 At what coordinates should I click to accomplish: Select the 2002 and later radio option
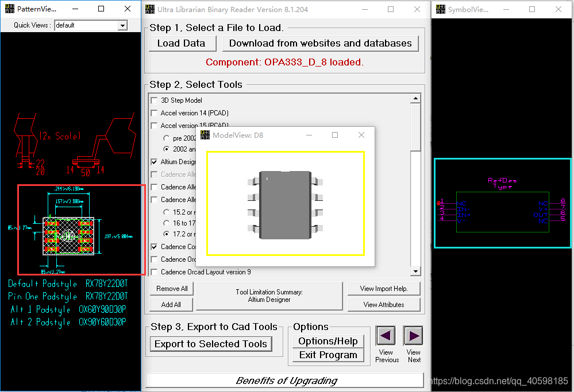point(166,149)
